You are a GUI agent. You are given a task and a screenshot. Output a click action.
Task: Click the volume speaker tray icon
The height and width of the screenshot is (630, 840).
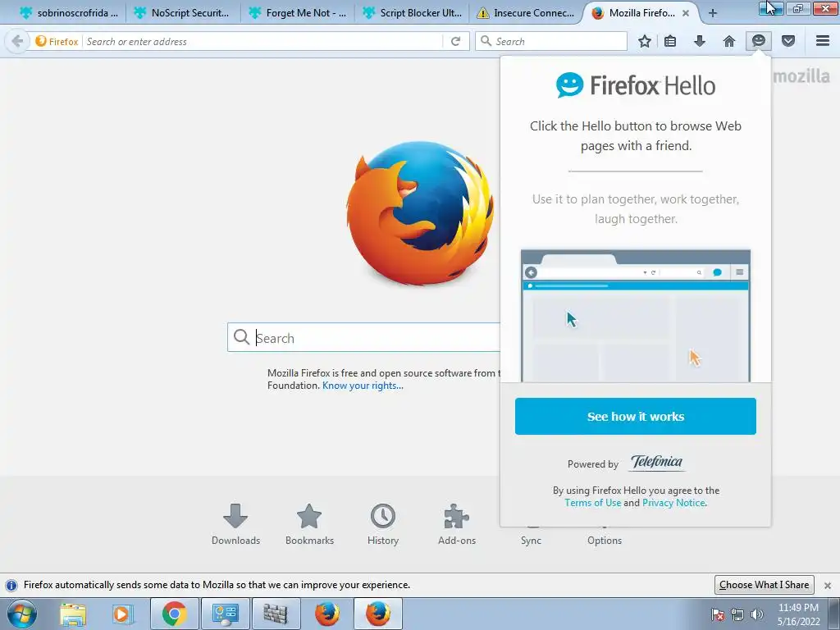pos(757,614)
